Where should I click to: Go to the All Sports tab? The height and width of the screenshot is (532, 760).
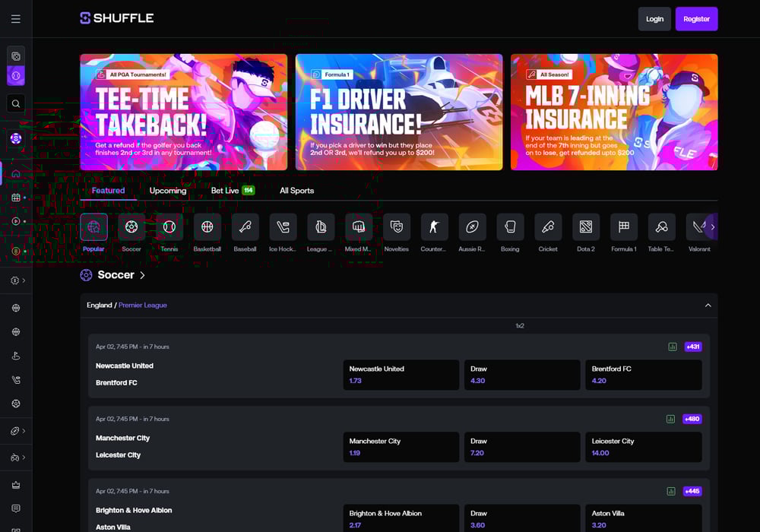click(296, 191)
